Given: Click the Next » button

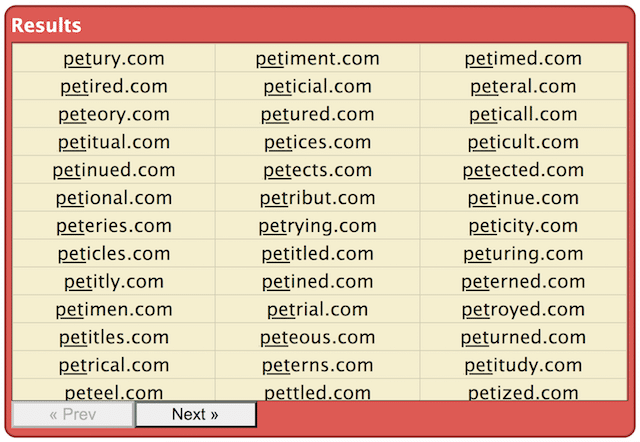Looking at the screenshot, I should 195,414.
